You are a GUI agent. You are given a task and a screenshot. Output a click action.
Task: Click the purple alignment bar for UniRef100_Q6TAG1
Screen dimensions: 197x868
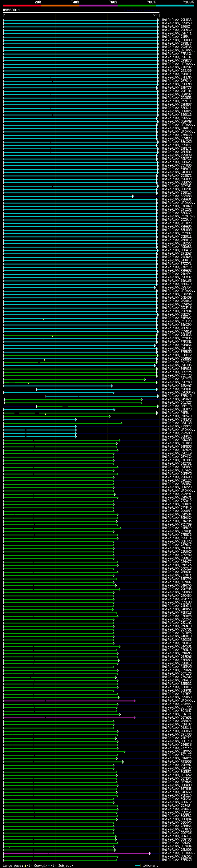(69, 718)
